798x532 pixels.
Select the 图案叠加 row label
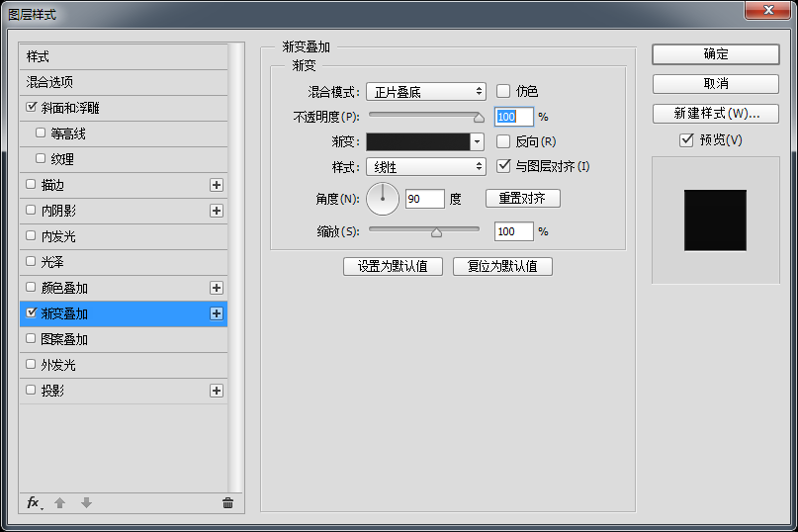[x=64, y=339]
